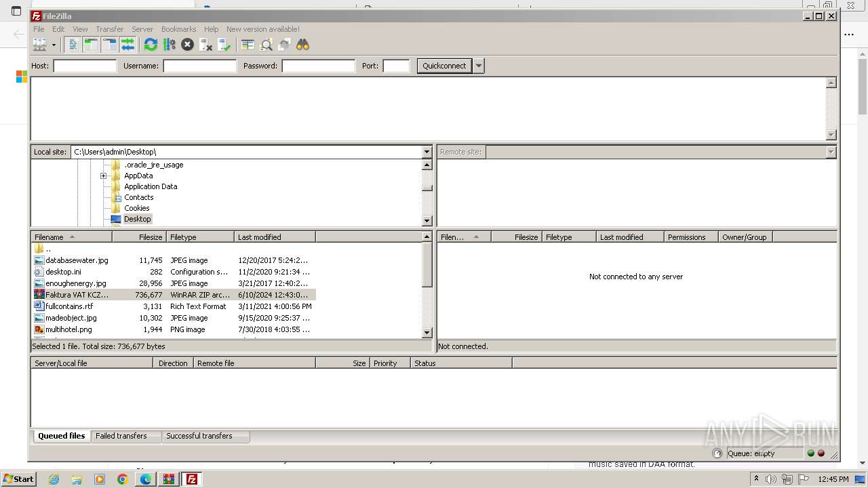Focus the Username input field

pos(199,66)
